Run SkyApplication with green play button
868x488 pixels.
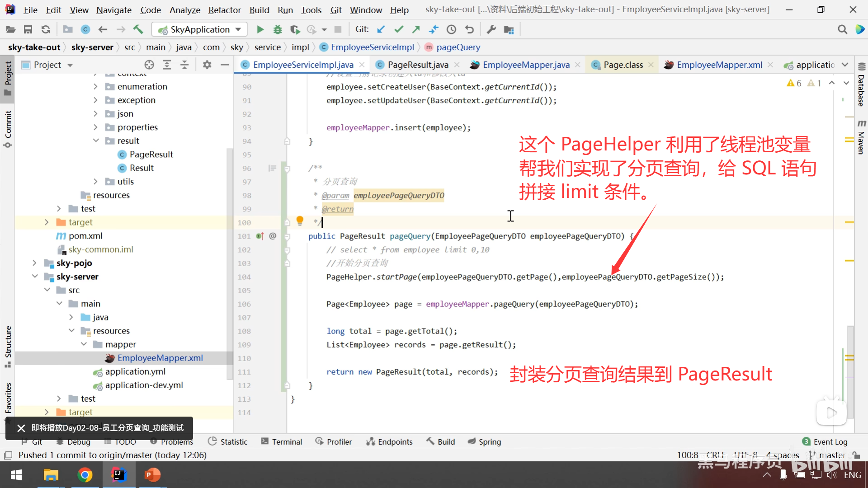coord(260,29)
